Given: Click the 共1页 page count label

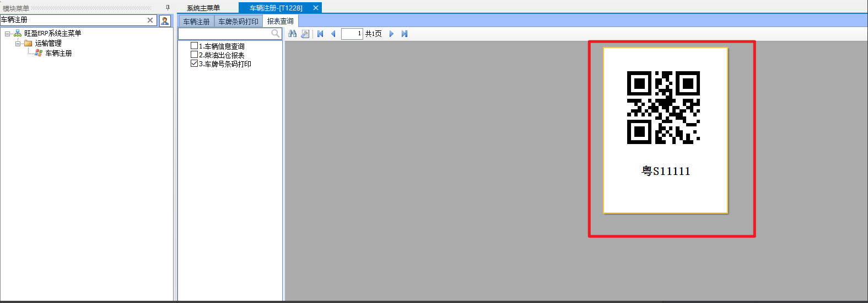Looking at the screenshot, I should coord(374,34).
